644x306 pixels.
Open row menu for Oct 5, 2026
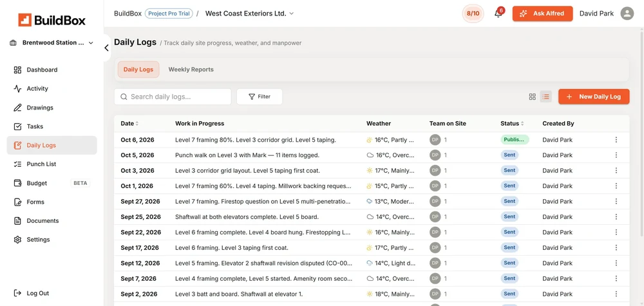pos(616,155)
